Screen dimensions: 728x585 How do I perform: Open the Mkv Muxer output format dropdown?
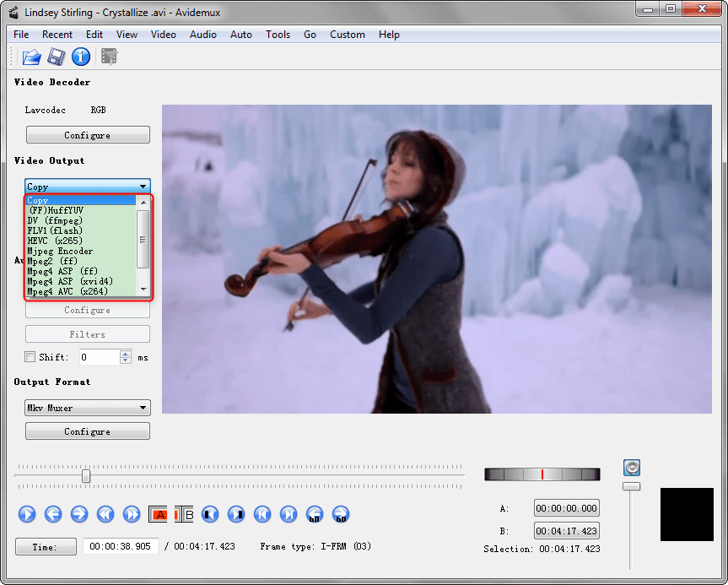[x=87, y=409]
